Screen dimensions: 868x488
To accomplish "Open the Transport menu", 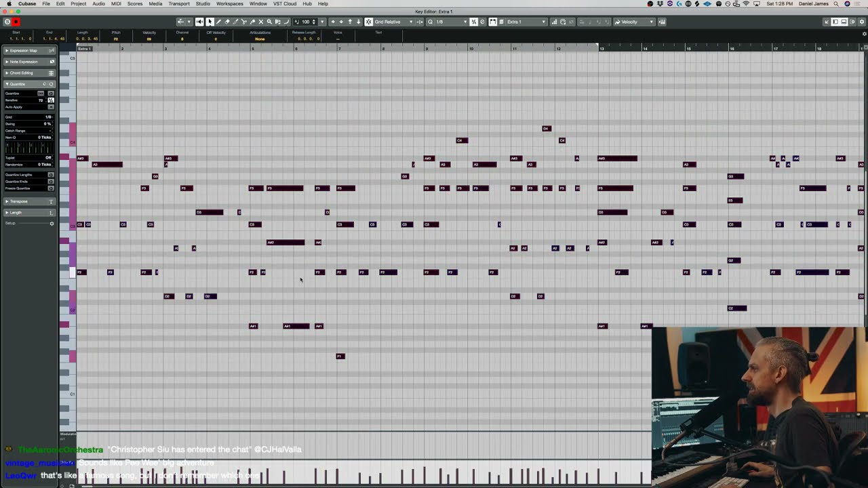I will click(179, 3).
